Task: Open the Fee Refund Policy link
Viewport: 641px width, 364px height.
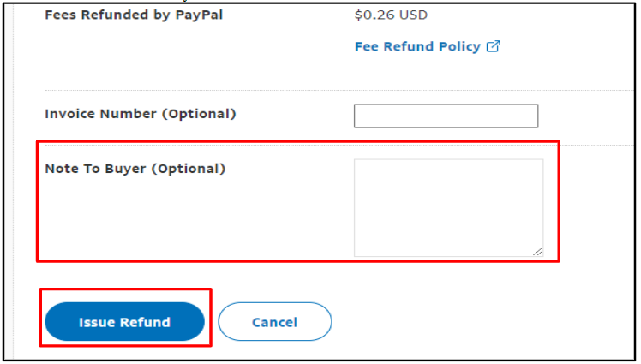Action: click(x=417, y=47)
